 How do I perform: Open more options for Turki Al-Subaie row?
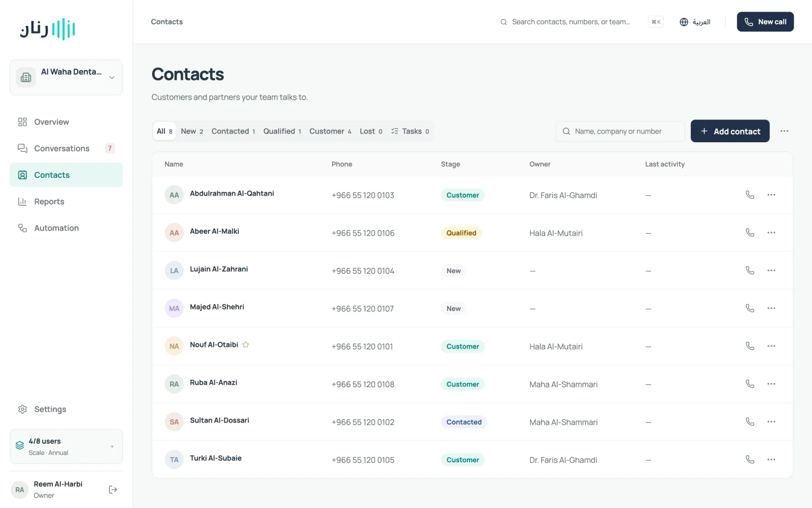coord(771,460)
